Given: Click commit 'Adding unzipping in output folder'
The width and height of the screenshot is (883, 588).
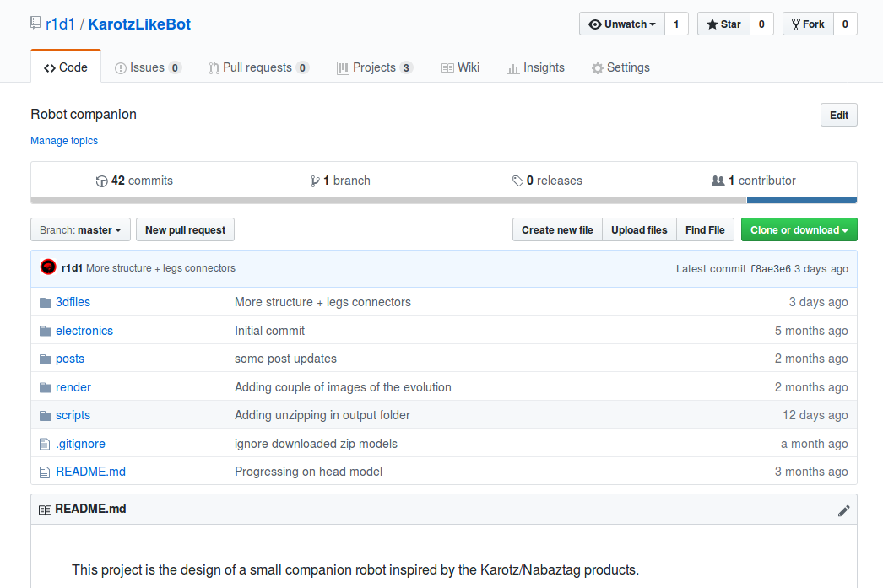Looking at the screenshot, I should [322, 415].
